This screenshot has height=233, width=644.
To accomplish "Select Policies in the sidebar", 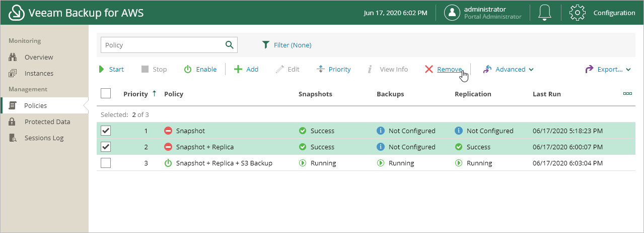I will pyautogui.click(x=36, y=105).
